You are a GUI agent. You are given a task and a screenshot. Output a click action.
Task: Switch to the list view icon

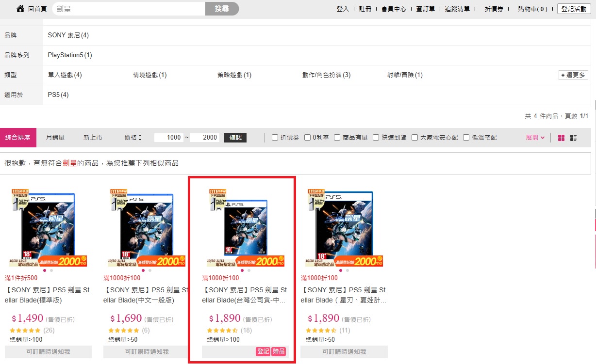tap(573, 138)
